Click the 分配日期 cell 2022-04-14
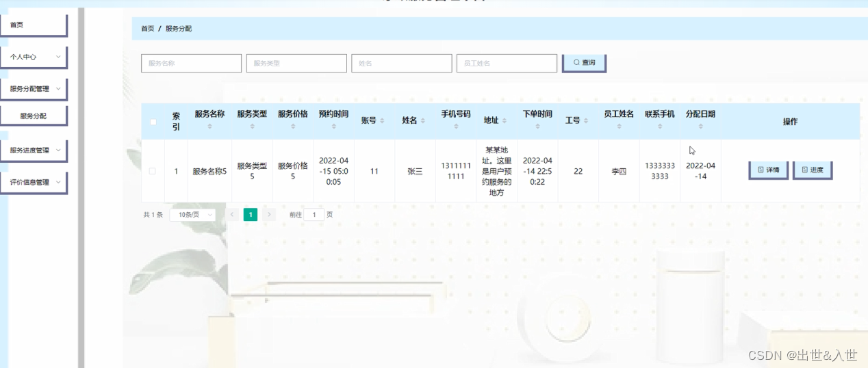868x368 pixels. (700, 171)
